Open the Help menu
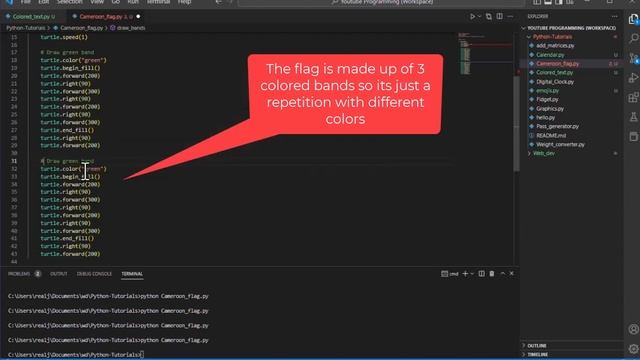The height and width of the screenshot is (360, 640). click(184, 2)
